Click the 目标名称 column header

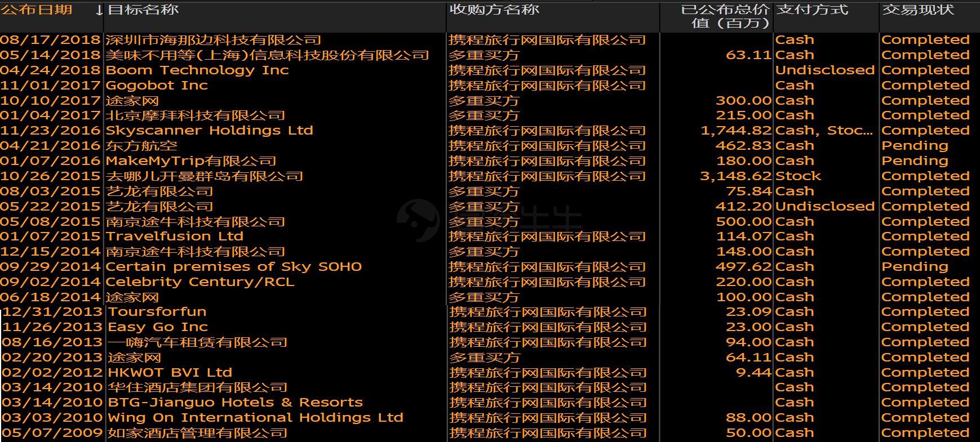click(x=143, y=10)
